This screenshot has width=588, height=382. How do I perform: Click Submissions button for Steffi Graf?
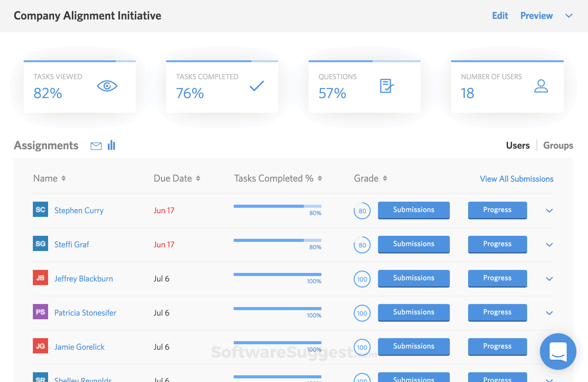pyautogui.click(x=414, y=244)
